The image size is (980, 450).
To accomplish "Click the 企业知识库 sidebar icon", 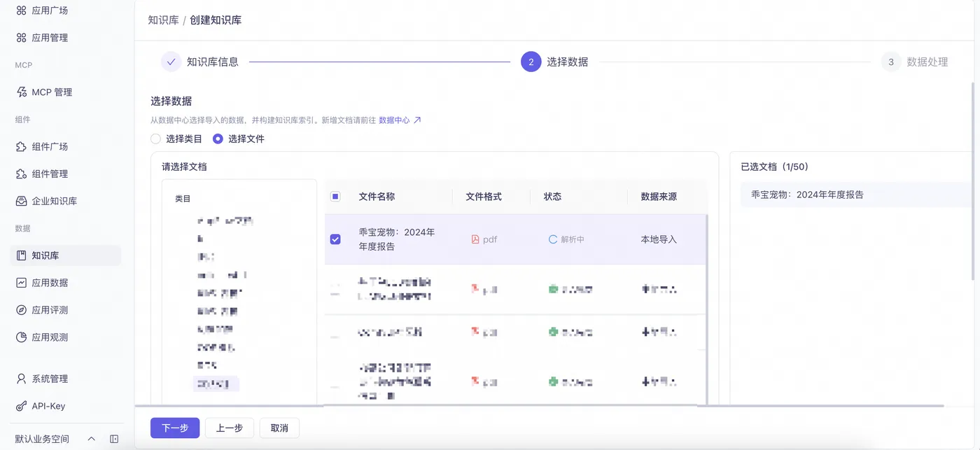I will click(22, 201).
